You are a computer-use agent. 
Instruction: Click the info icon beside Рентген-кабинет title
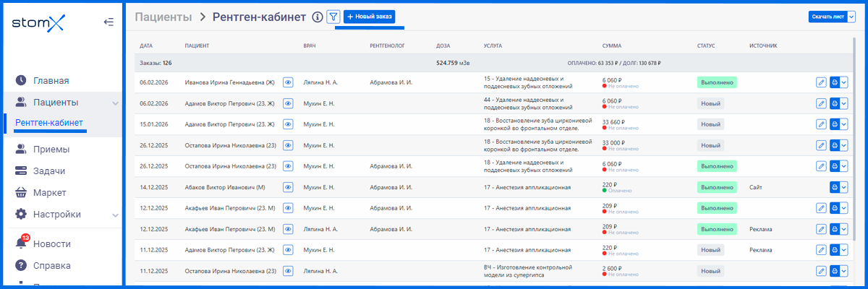coord(317,17)
